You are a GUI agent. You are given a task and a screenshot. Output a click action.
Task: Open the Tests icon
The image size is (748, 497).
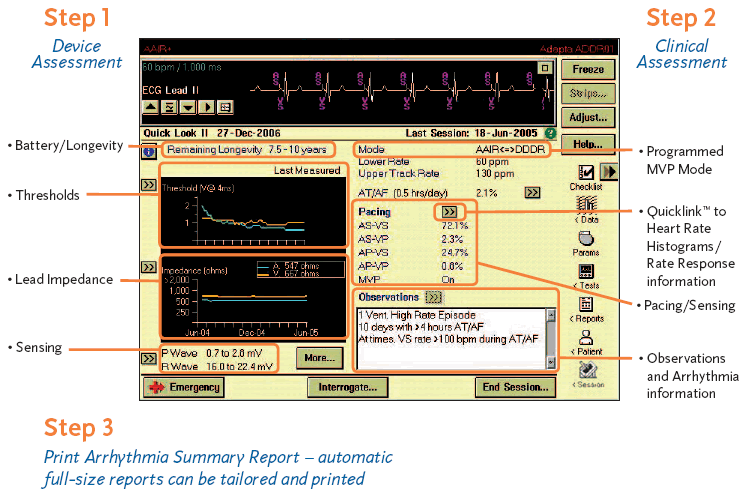tap(587, 277)
